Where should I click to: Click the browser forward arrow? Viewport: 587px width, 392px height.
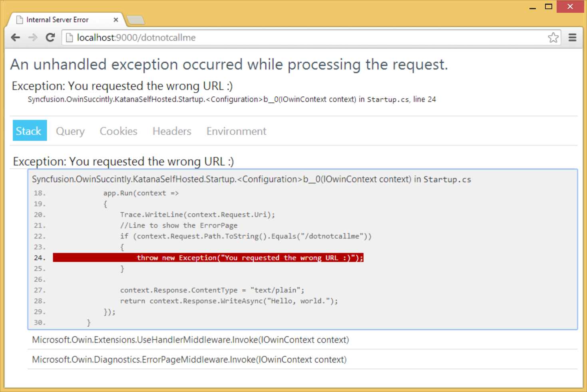point(33,38)
